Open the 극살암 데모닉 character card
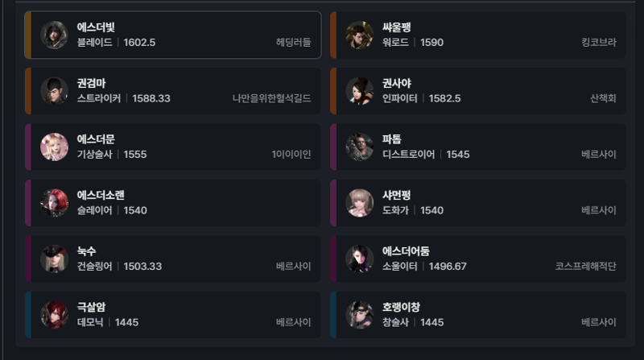The height and width of the screenshot is (360, 644). 173,315
